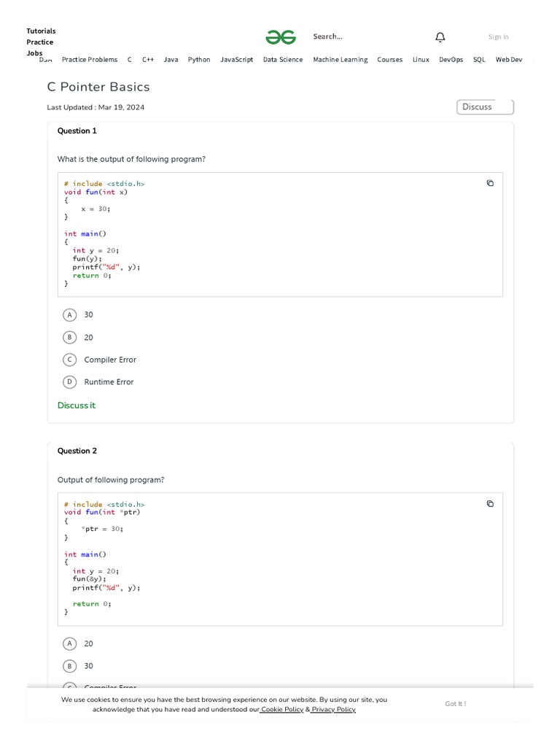The image size is (560, 747).
Task: Click the Sign In link
Action: coord(499,37)
